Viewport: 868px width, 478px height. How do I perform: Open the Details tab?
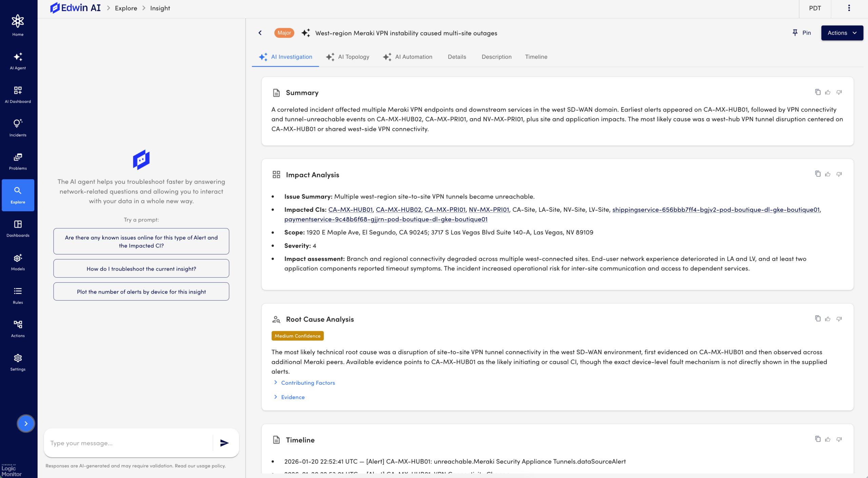457,57
